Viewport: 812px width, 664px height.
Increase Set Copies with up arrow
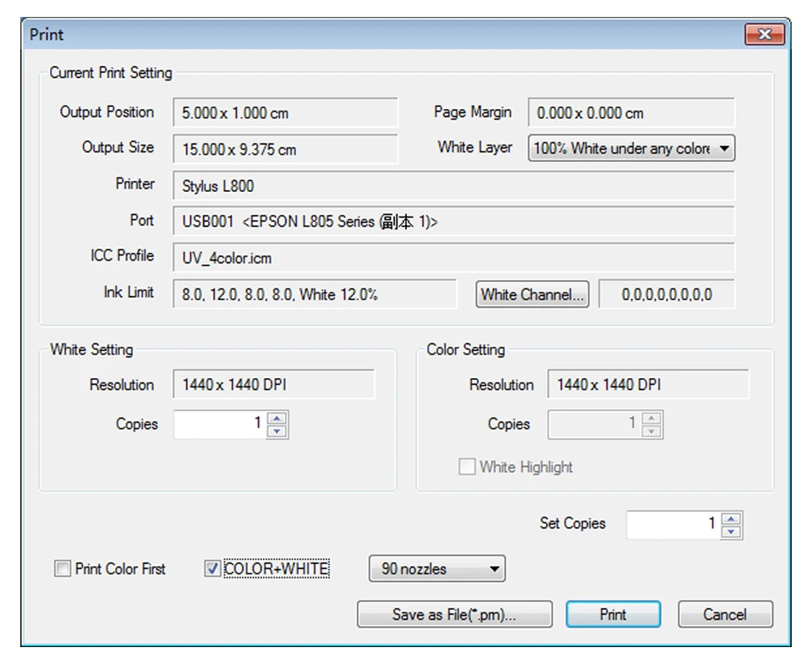pos(731,519)
